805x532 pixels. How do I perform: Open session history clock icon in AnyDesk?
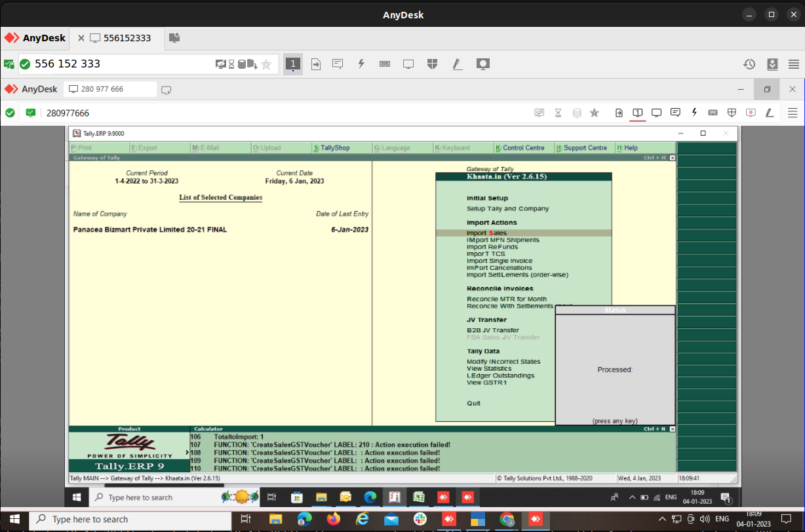pos(749,64)
